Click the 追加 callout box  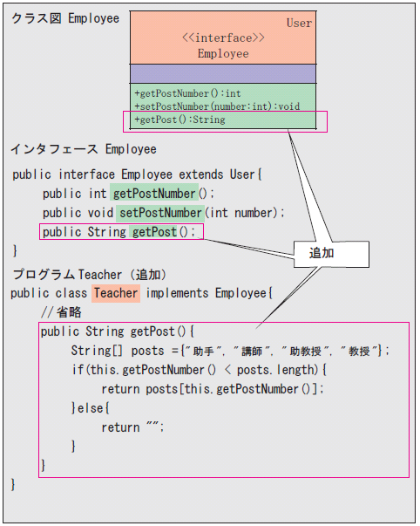(x=331, y=254)
